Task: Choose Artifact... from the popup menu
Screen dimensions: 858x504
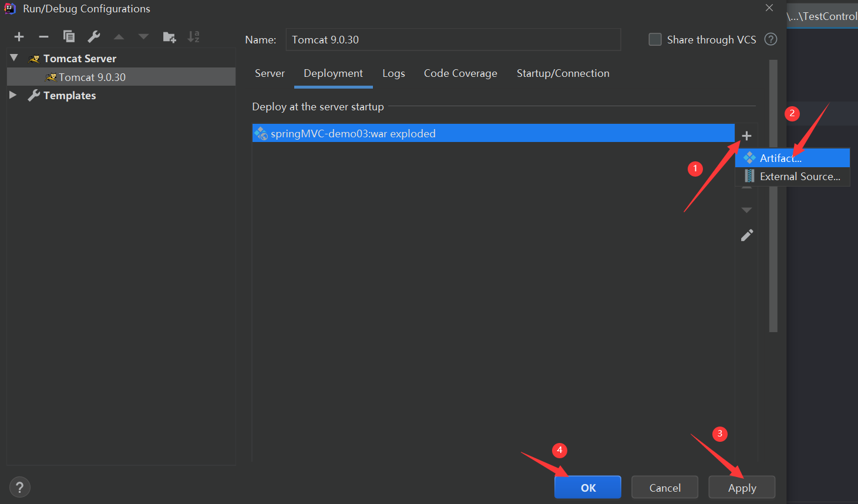Action: tap(792, 158)
